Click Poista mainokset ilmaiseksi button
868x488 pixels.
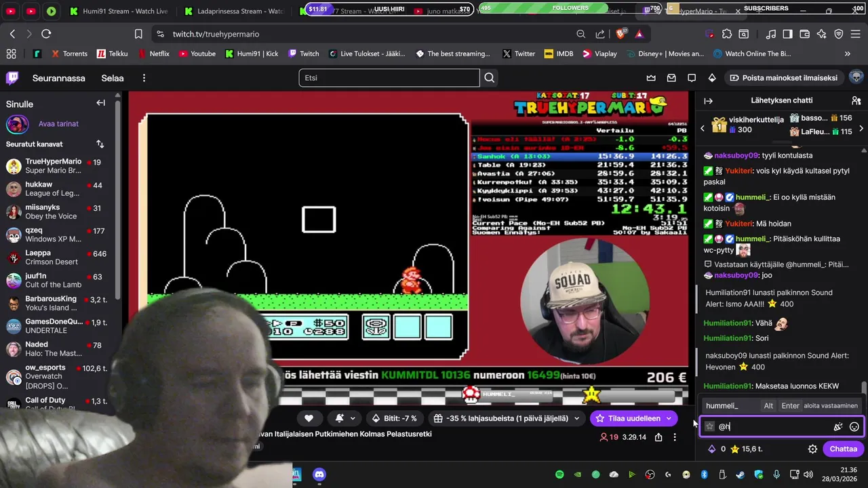(783, 78)
